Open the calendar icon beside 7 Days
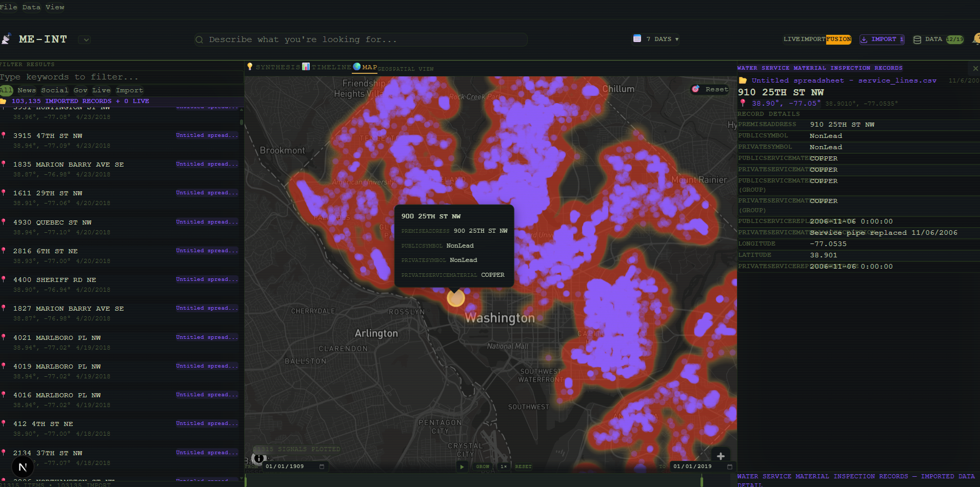980x487 pixels. [x=636, y=39]
